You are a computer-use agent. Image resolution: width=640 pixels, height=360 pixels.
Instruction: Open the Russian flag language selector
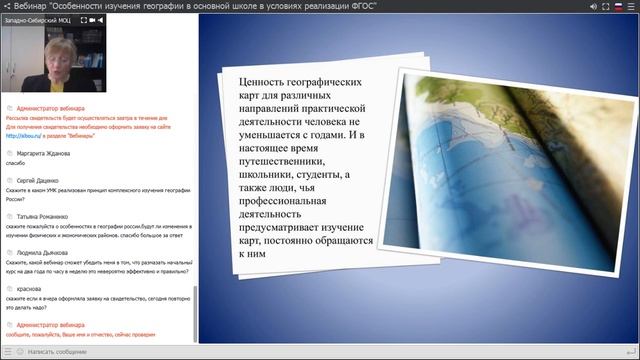619,7
